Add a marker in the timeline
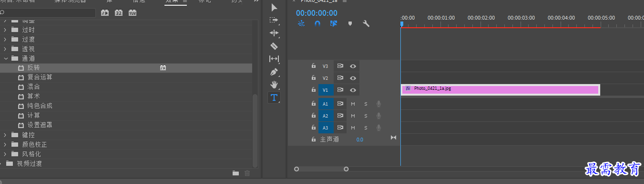This screenshot has width=644, height=184. (x=350, y=23)
